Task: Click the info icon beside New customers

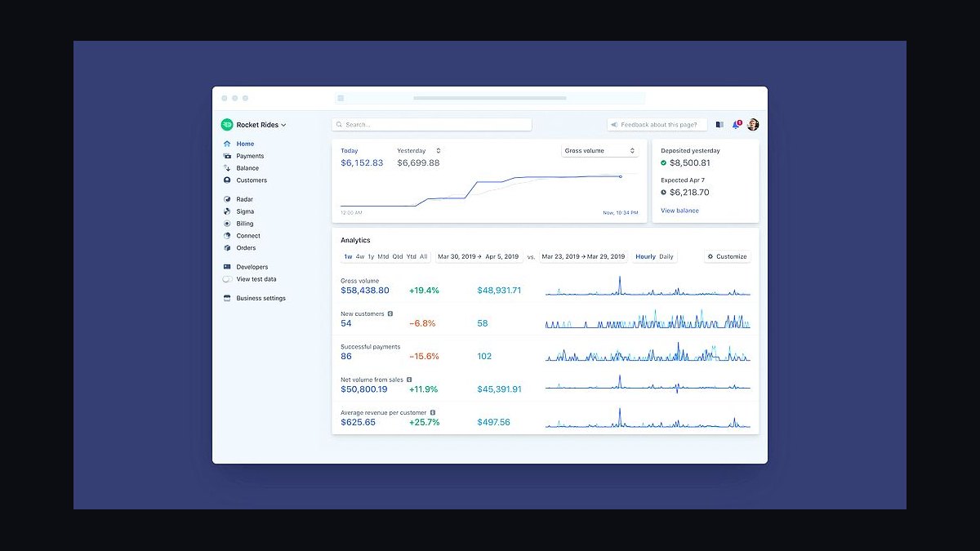Action: point(390,313)
